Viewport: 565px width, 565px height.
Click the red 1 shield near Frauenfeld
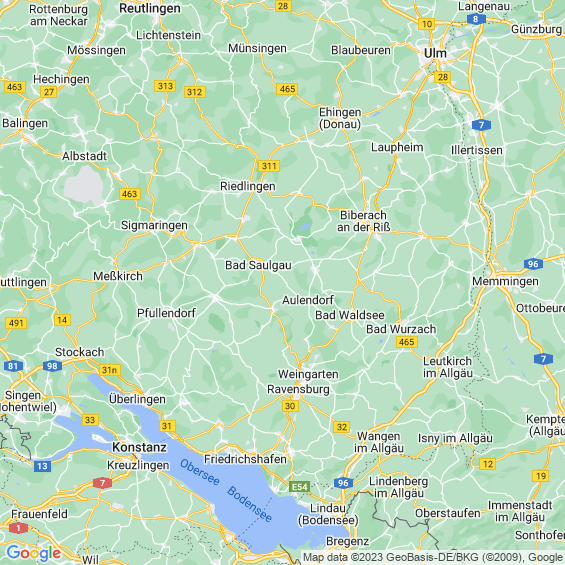(18, 528)
